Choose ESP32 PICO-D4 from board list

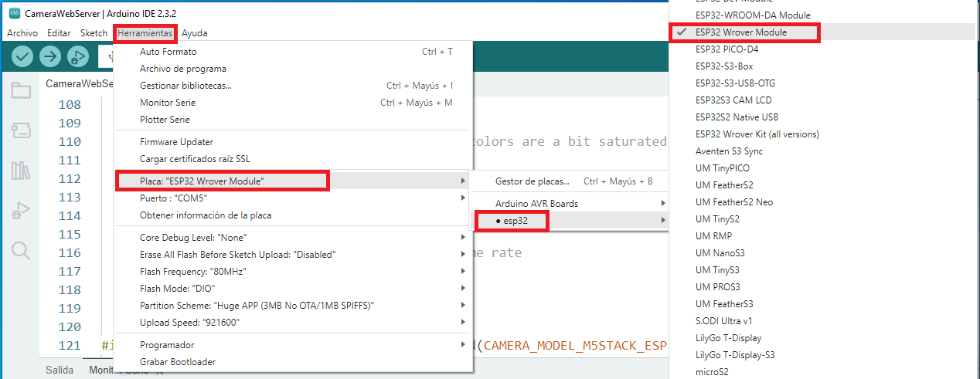click(x=726, y=49)
